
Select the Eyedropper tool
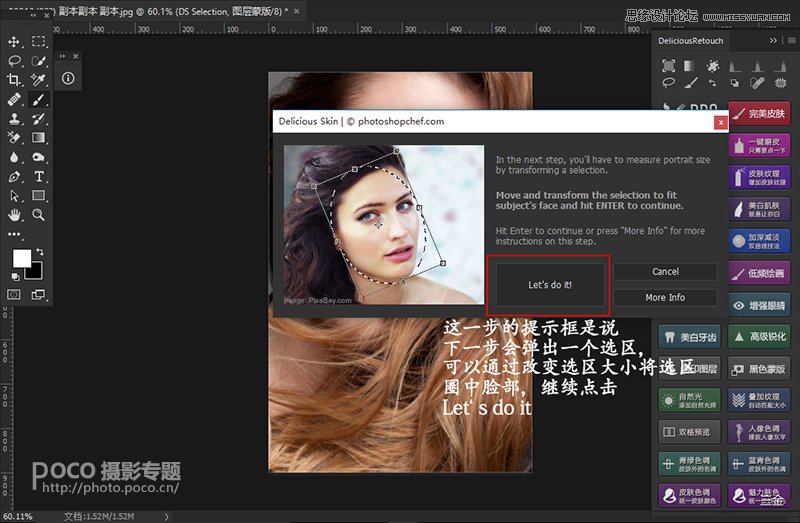pyautogui.click(x=38, y=80)
